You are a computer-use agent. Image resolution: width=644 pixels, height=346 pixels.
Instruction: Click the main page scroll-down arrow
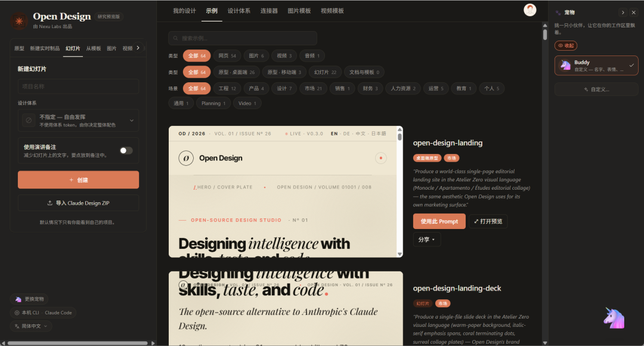click(x=545, y=342)
